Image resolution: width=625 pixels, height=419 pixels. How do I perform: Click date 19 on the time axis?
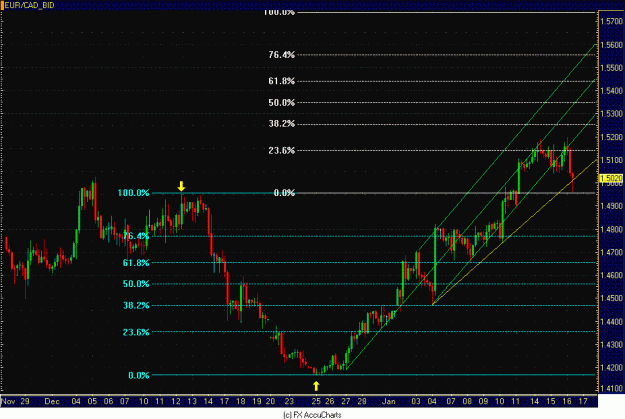(x=257, y=401)
